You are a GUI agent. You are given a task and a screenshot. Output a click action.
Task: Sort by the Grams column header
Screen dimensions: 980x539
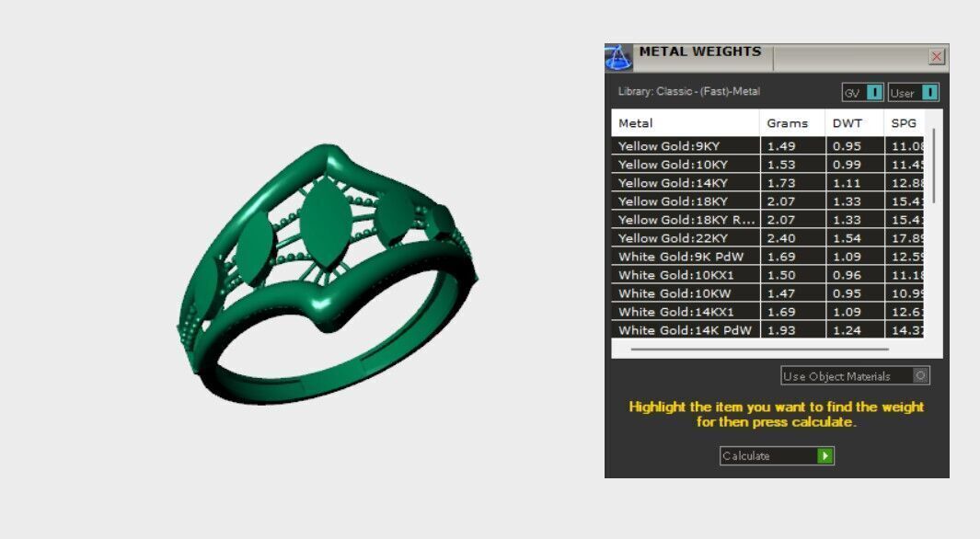[x=792, y=123]
